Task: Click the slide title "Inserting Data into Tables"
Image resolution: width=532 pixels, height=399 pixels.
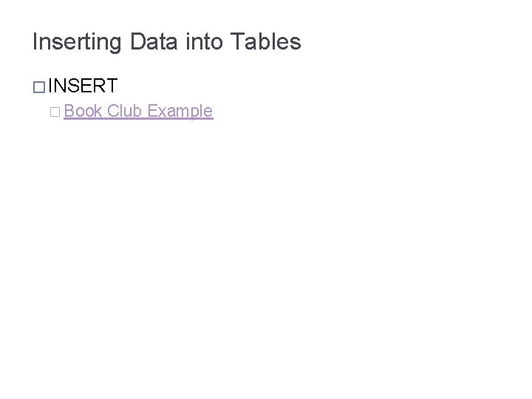Action: (x=166, y=42)
